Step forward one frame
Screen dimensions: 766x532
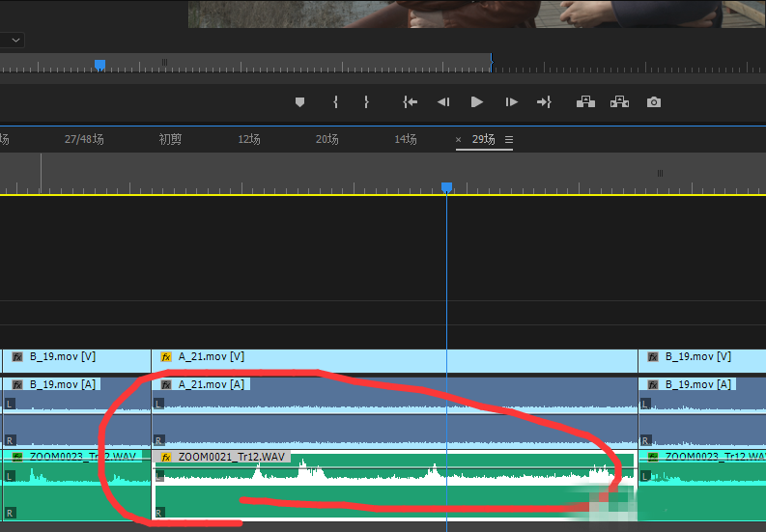coord(511,102)
